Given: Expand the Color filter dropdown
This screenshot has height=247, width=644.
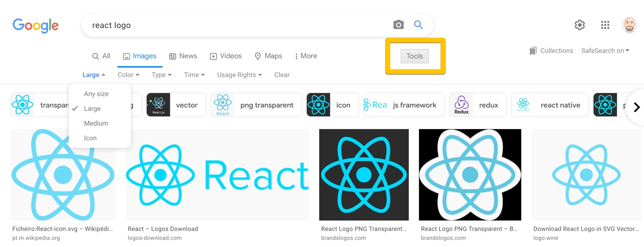Looking at the screenshot, I should point(128,75).
